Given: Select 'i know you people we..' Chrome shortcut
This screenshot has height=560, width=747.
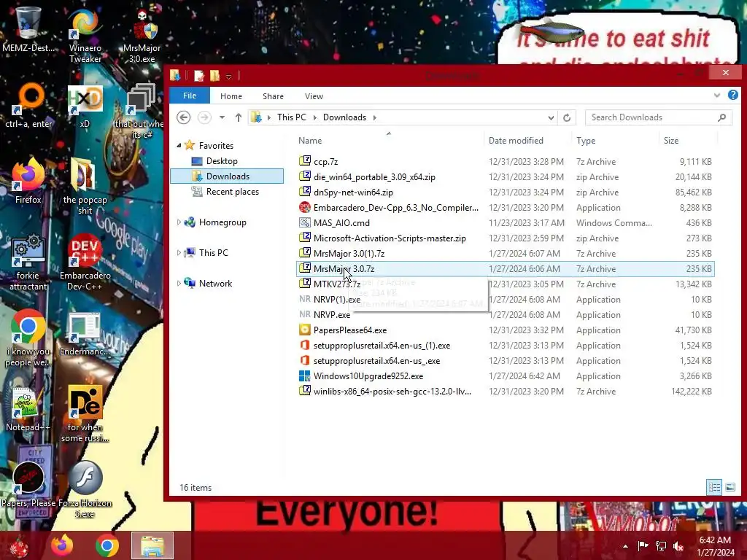Looking at the screenshot, I should tap(28, 338).
